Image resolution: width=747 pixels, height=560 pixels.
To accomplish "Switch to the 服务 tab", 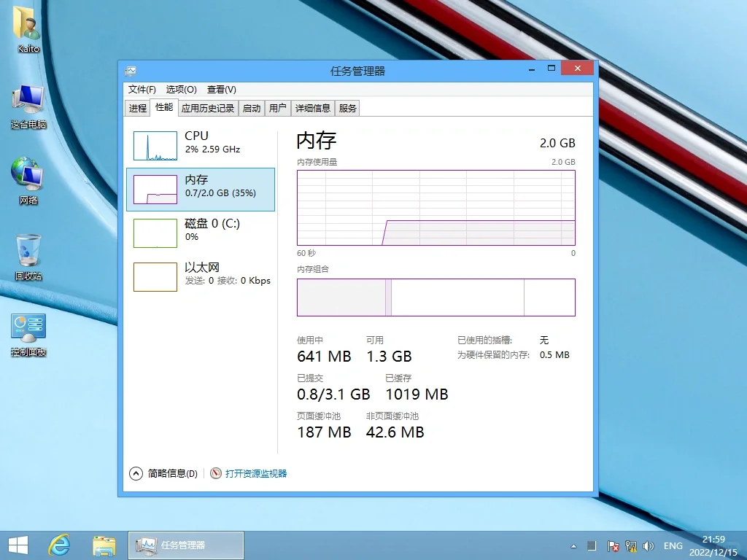I will click(x=347, y=107).
